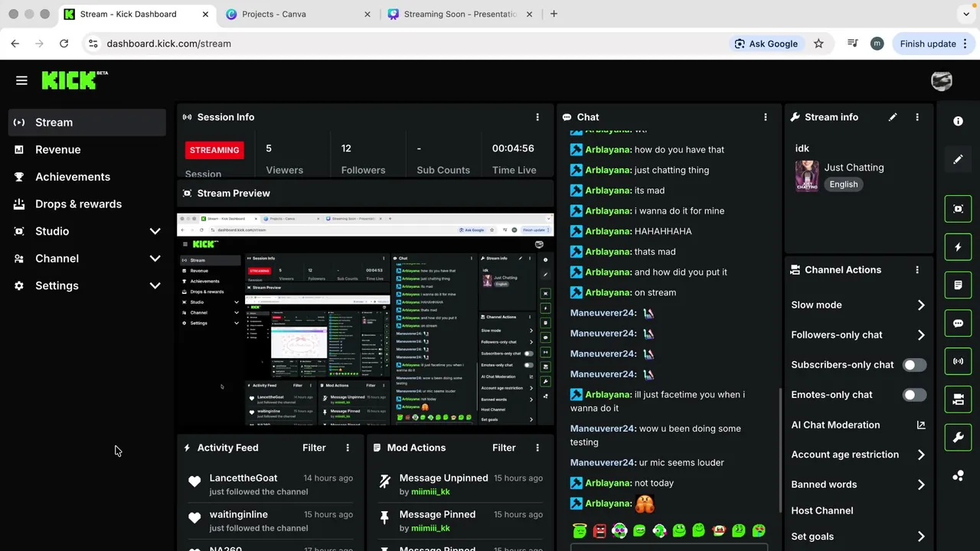Go back using browser back arrow

pyautogui.click(x=15, y=44)
